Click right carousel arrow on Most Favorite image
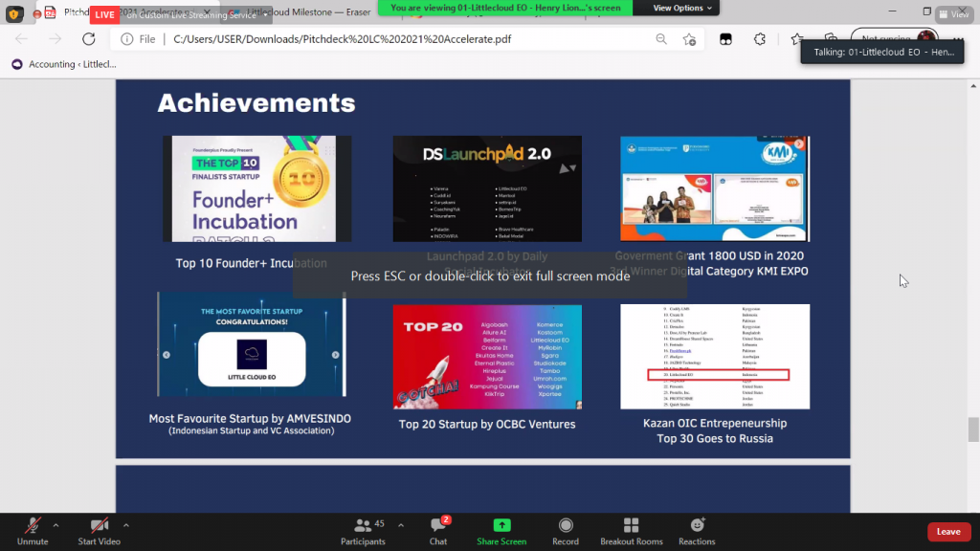Image resolution: width=980 pixels, height=551 pixels. [x=336, y=355]
